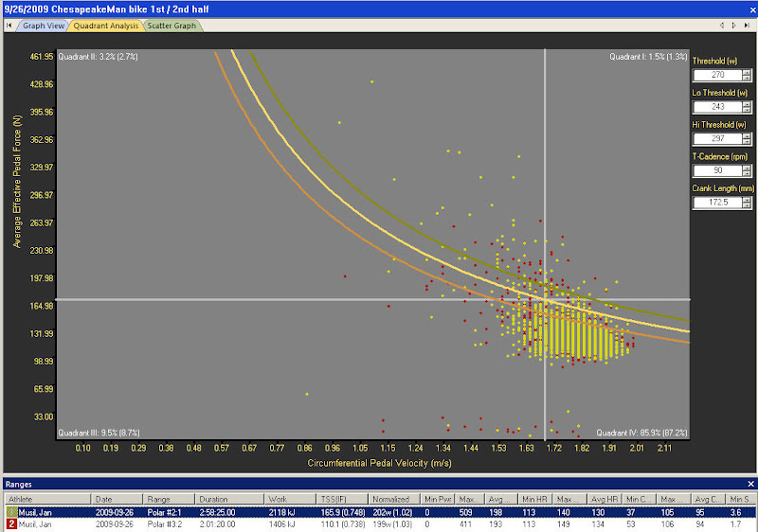
Task: Increase the Threshold (w) value with up arrow
Action: 748,71
